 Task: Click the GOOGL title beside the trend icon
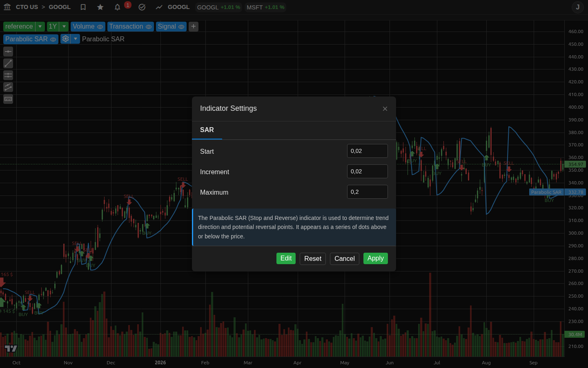click(179, 7)
